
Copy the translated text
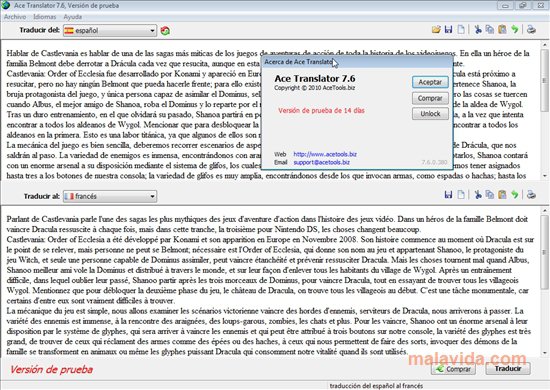click(490, 195)
